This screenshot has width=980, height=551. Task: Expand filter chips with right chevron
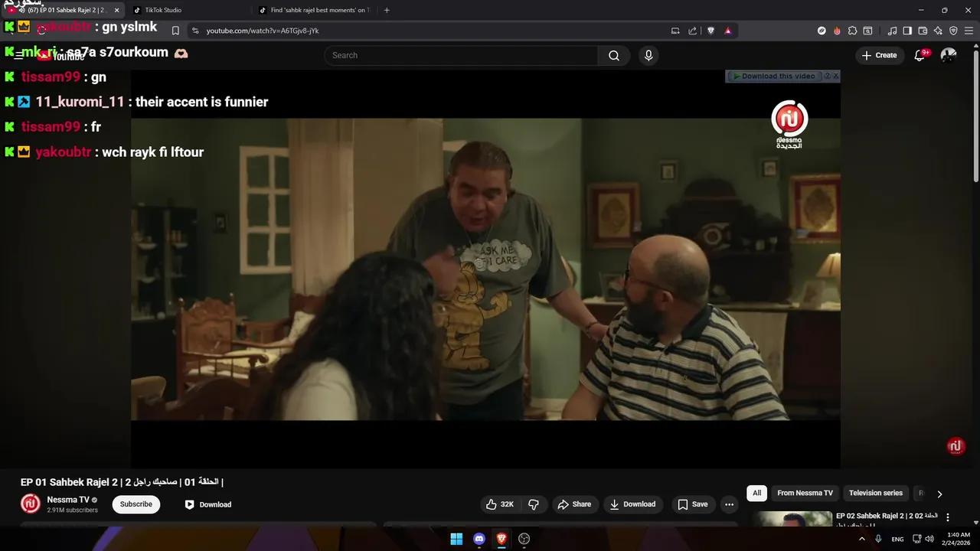click(x=939, y=494)
